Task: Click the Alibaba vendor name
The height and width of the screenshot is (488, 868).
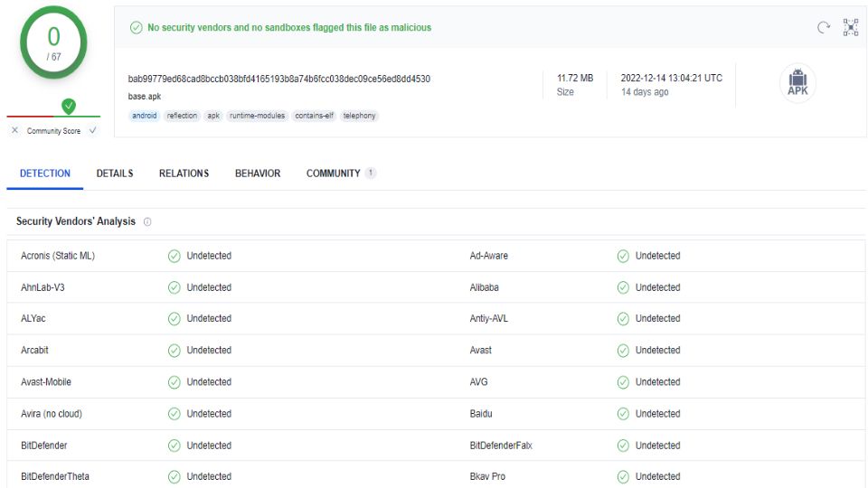Action: click(485, 287)
